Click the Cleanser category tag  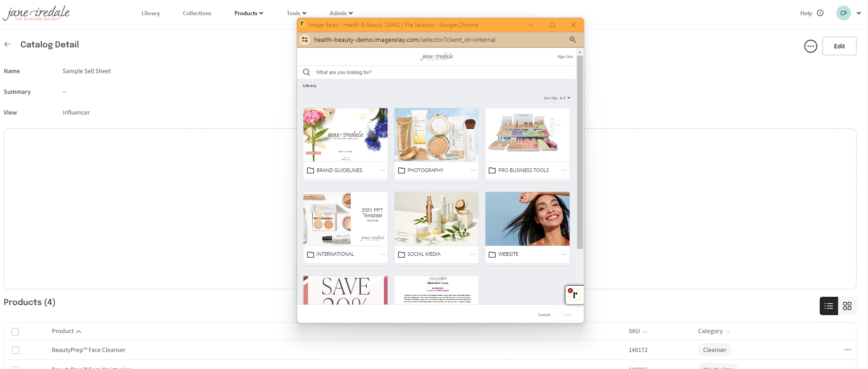point(714,350)
